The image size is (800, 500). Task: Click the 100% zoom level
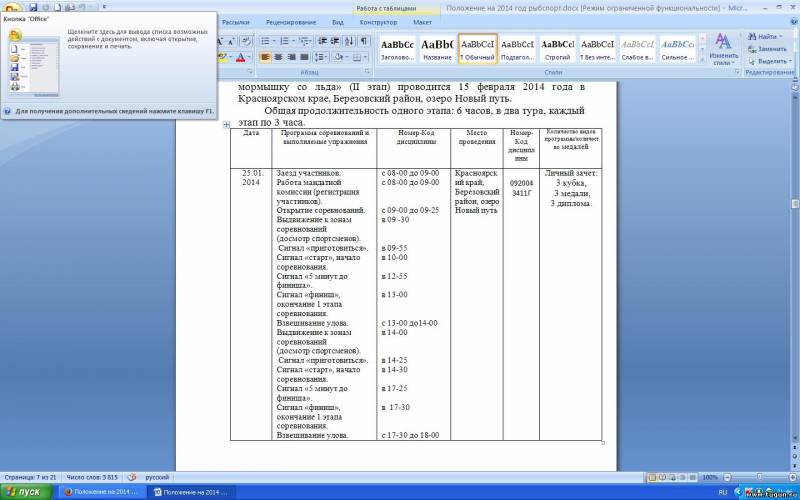[x=710, y=478]
